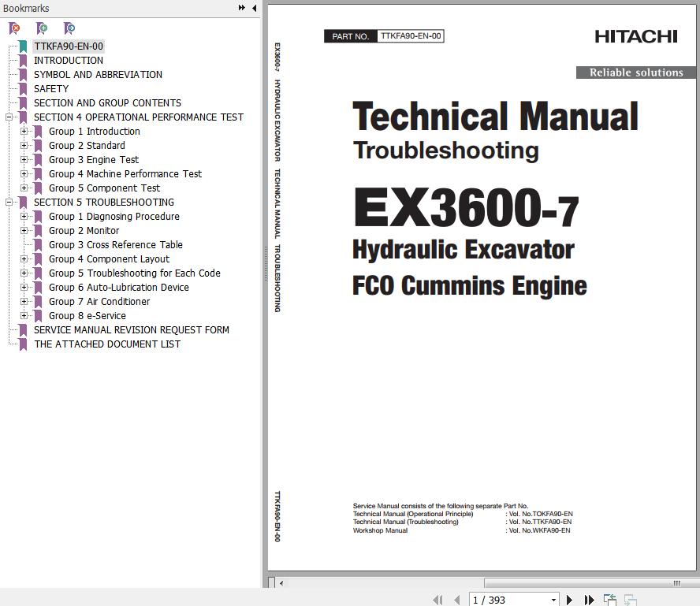The width and height of the screenshot is (700, 606).
Task: Open THE ATTACHED DOCUMENT LIST bookmark
Action: pos(107,344)
